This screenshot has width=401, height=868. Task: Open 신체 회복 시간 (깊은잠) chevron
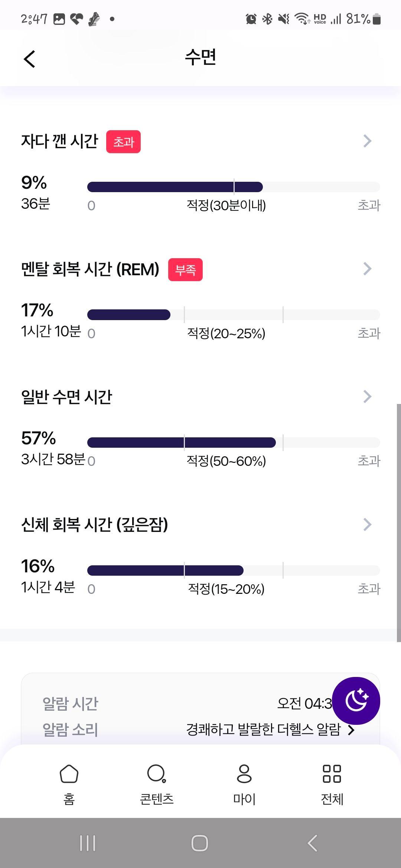367,525
